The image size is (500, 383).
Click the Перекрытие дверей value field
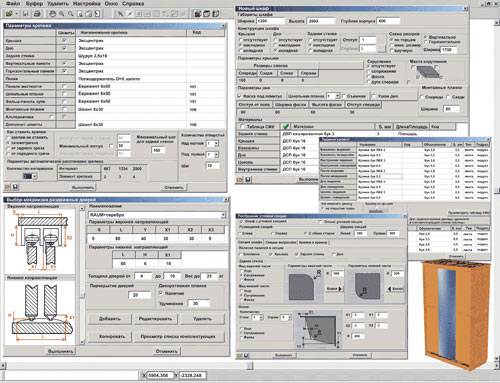point(139,295)
